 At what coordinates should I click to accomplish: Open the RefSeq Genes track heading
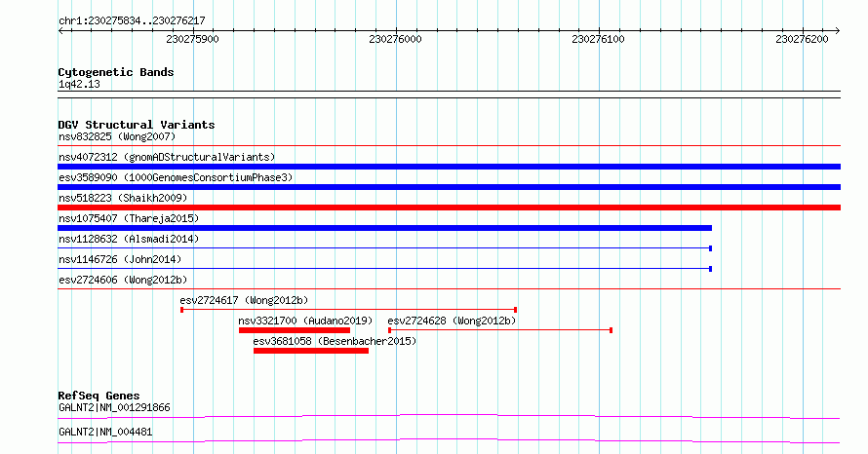click(x=99, y=396)
